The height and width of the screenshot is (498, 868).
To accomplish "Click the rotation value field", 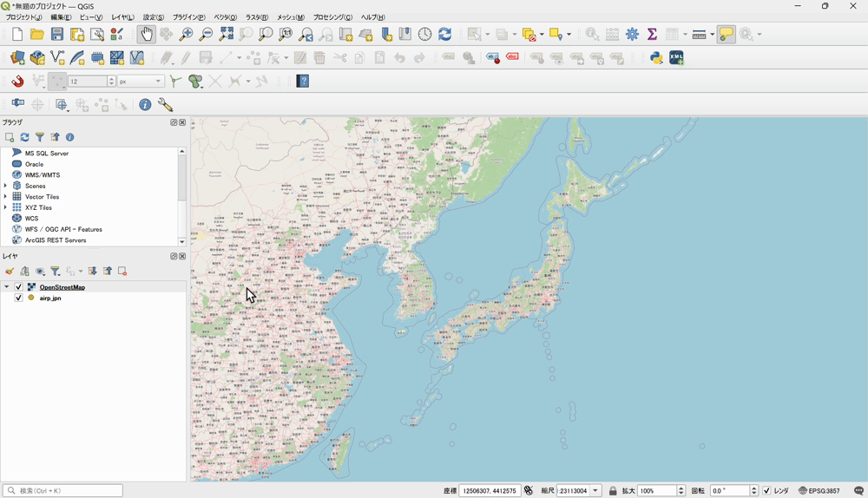I will click(x=730, y=491).
